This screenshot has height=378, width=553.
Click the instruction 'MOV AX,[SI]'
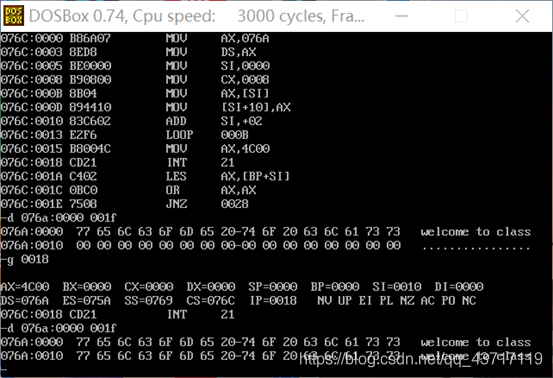click(x=218, y=93)
